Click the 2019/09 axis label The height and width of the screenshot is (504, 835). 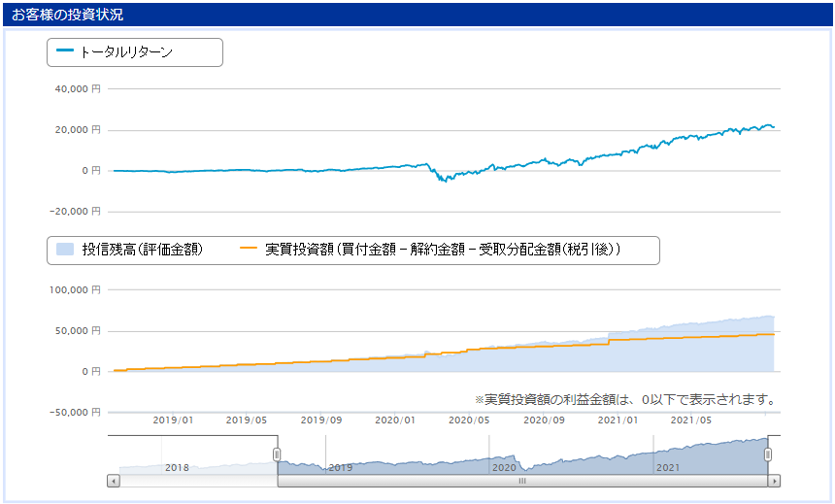point(321,420)
